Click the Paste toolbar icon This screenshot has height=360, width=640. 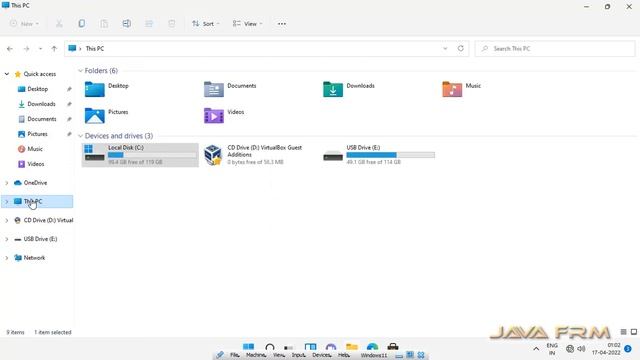tap(104, 24)
